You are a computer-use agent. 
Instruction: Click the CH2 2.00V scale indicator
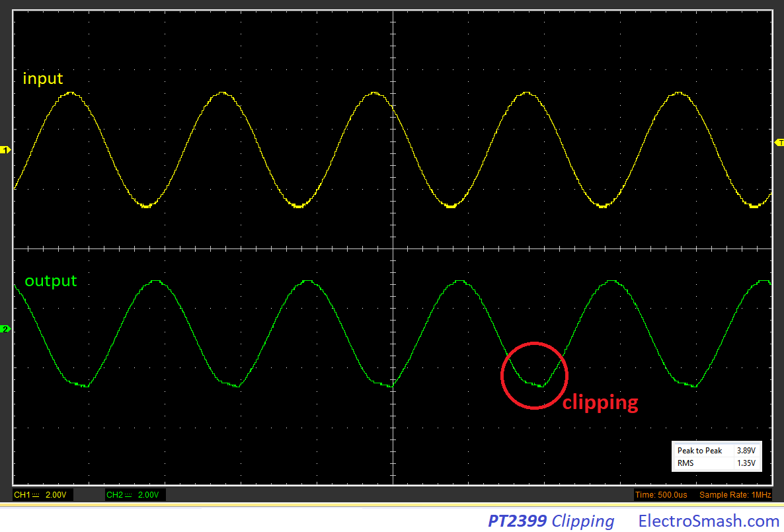click(x=136, y=495)
